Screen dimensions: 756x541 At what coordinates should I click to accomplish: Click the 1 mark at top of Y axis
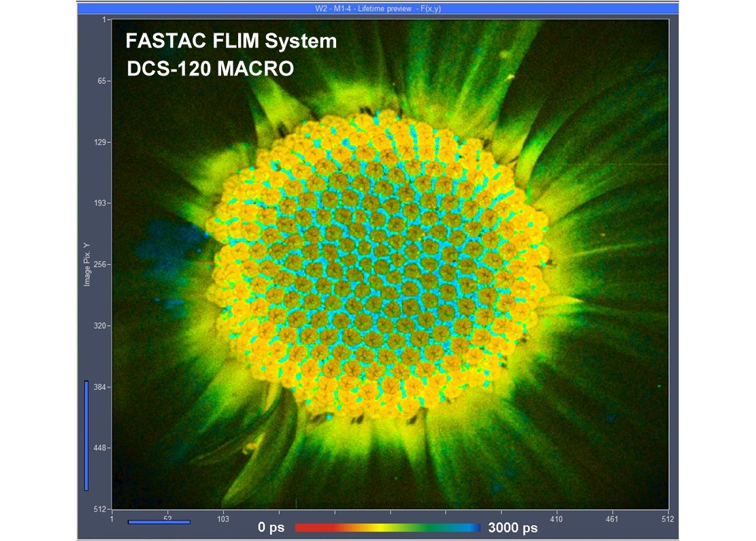pyautogui.click(x=103, y=18)
